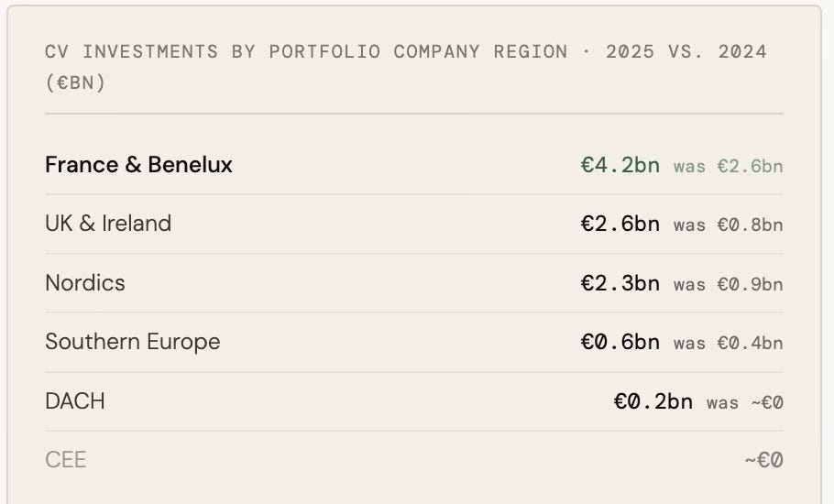Click the €0.6bn Southern Europe value

(620, 342)
